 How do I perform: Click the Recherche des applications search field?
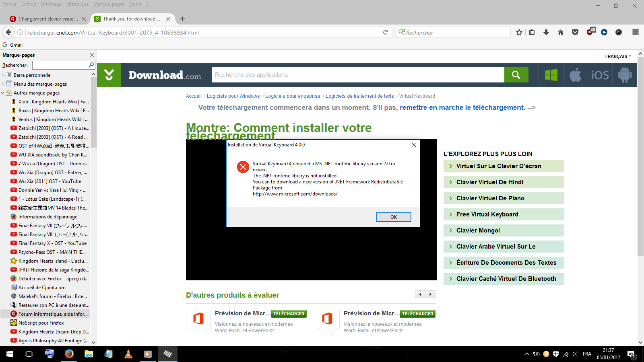[358, 75]
